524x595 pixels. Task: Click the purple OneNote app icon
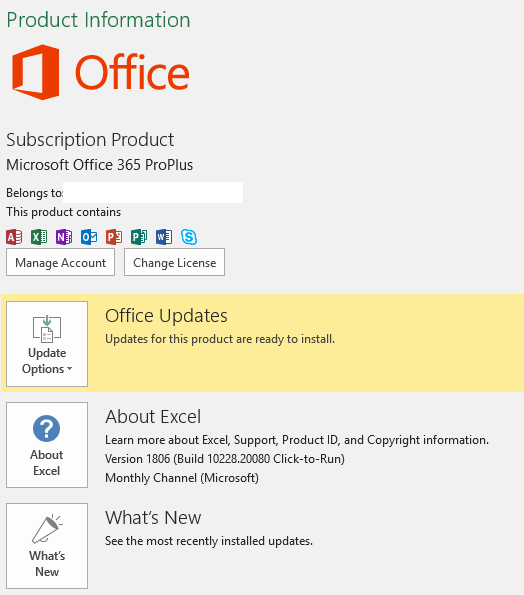(64, 237)
